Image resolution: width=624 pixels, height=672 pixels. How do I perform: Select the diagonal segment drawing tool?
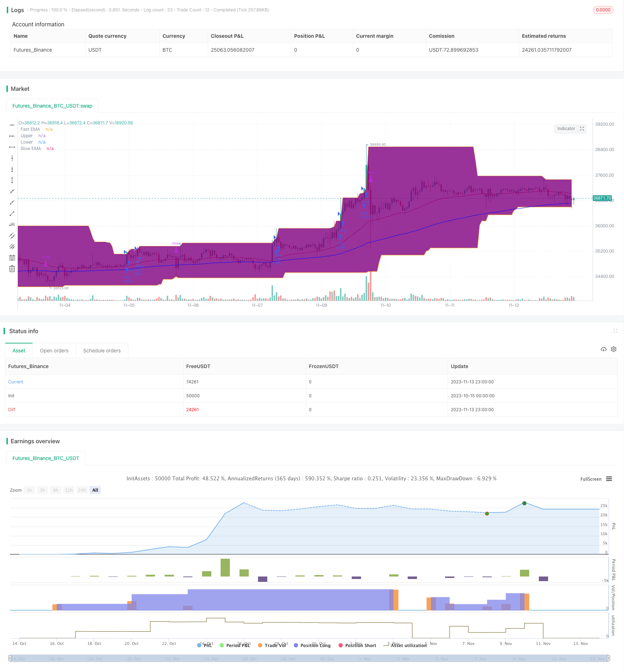tap(12, 213)
